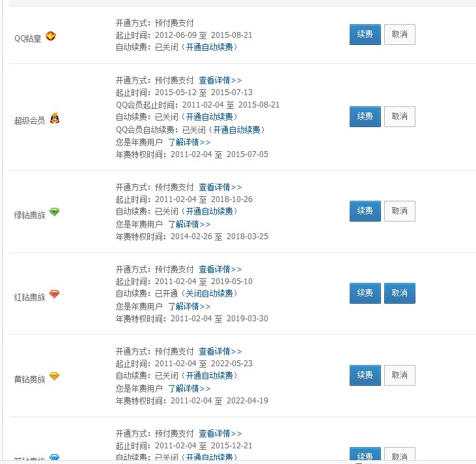
Task: Click 年费特权时间 ending 2019-03-30
Action: pos(192,319)
